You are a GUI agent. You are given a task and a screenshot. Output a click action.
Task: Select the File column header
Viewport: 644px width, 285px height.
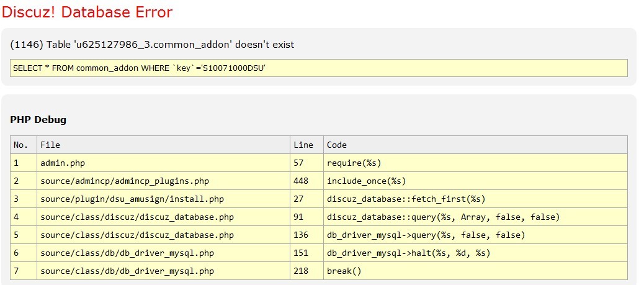pyautogui.click(x=50, y=145)
